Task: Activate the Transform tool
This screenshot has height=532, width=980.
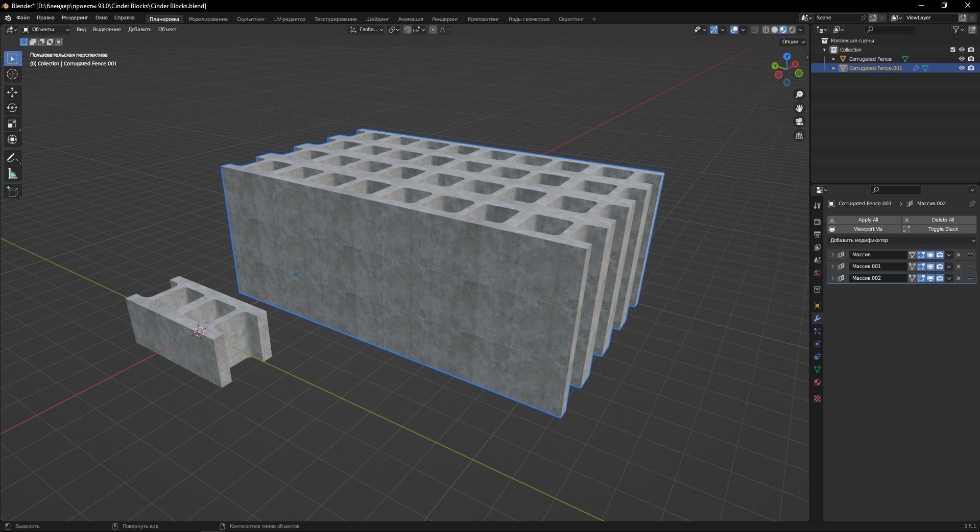Action: (12, 140)
